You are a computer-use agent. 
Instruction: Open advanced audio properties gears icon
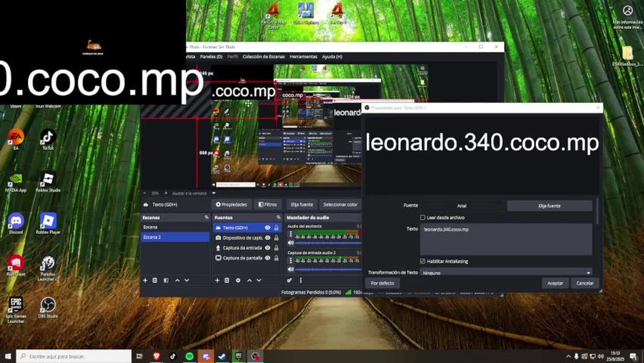click(x=290, y=280)
